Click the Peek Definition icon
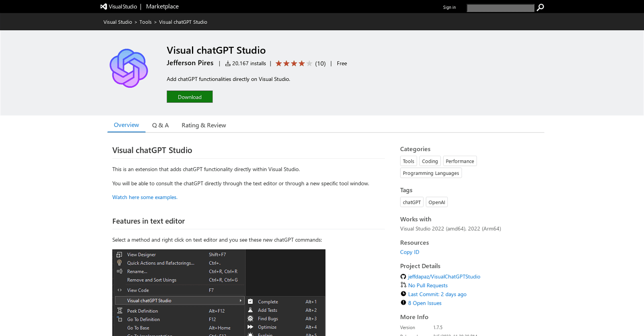The width and height of the screenshot is (644, 336). [x=120, y=311]
